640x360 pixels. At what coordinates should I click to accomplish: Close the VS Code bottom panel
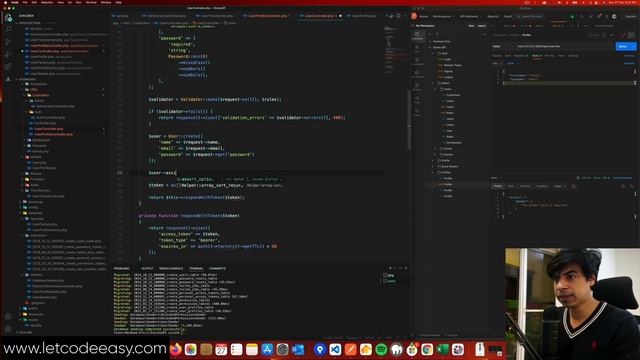tap(406, 268)
